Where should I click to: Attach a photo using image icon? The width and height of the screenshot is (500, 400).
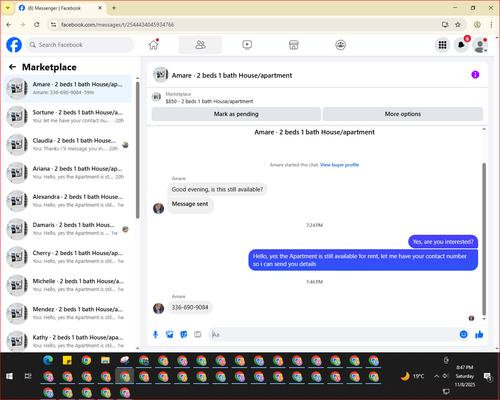(x=170, y=334)
